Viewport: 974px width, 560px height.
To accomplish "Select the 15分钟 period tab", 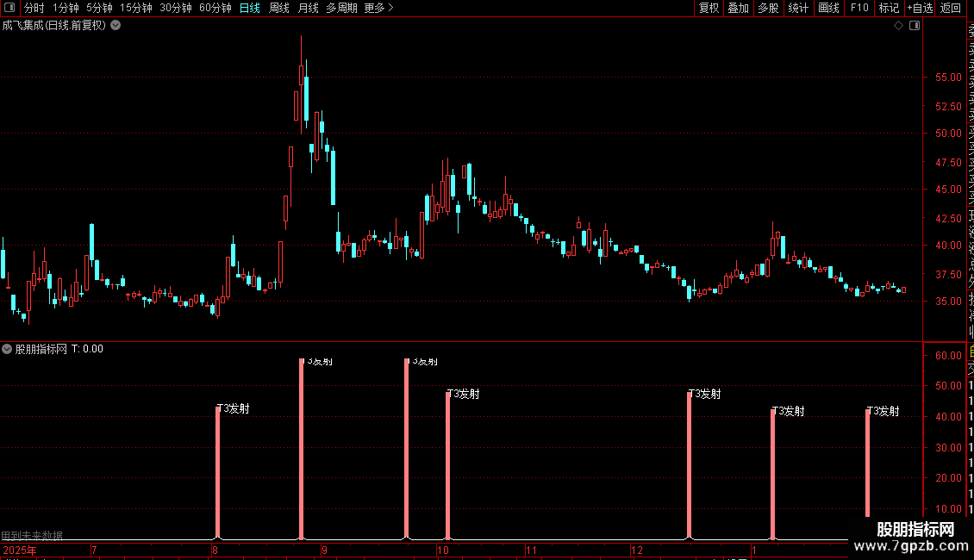I will point(136,8).
